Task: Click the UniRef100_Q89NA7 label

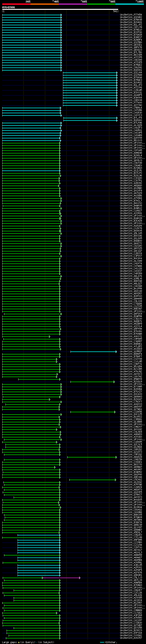Action: click(131, 467)
